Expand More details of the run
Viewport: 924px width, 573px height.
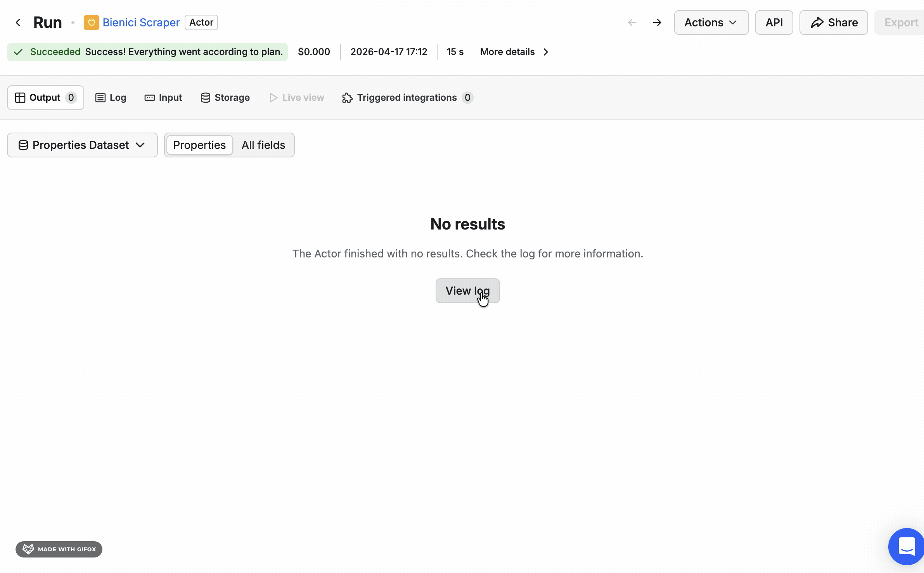507,52
